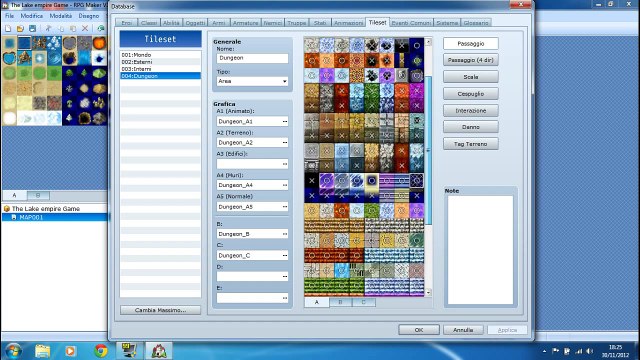
Task: Click tileset panel scrollbar up arrow
Action: click(428, 42)
